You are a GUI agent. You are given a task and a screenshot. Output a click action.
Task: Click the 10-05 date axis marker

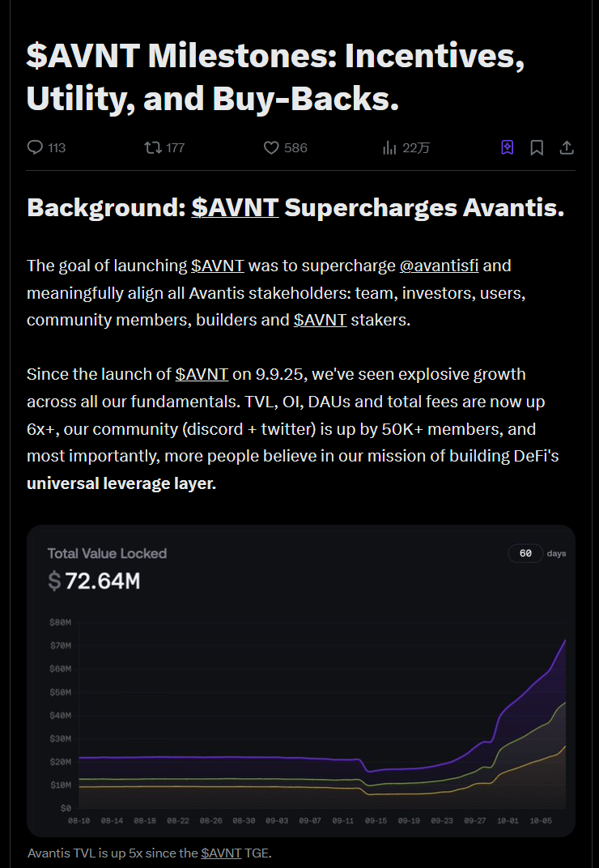point(542,820)
